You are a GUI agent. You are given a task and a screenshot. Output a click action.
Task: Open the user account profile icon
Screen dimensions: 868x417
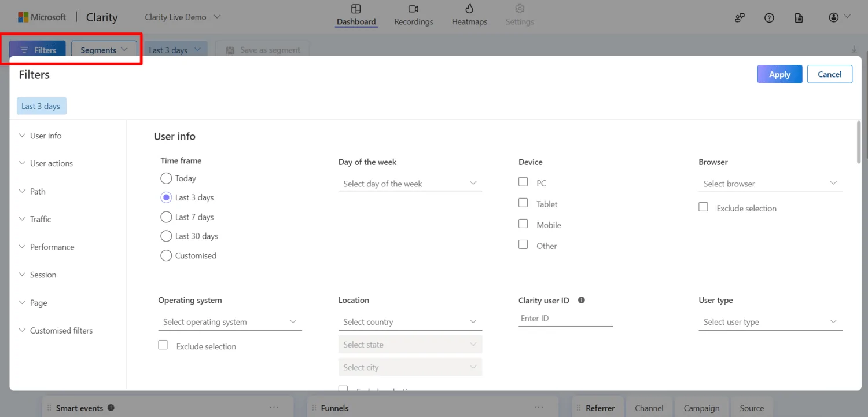coord(833,18)
